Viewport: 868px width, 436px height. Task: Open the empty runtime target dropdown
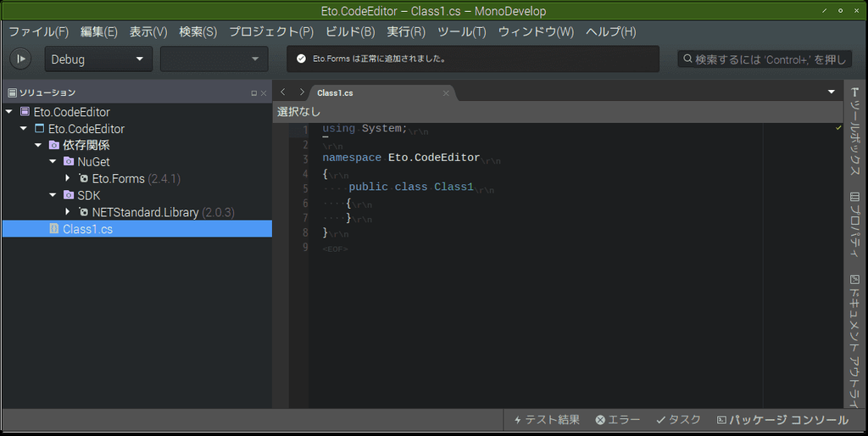pos(214,59)
